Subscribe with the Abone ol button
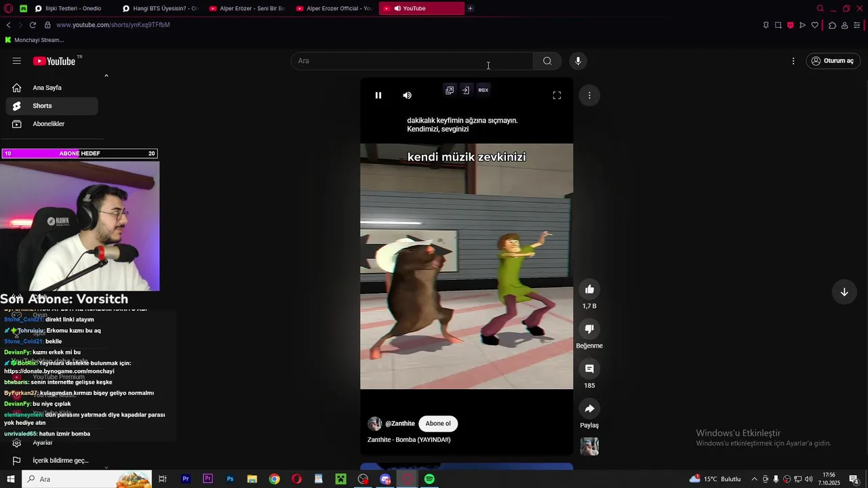Image resolution: width=868 pixels, height=488 pixels. coord(438,424)
